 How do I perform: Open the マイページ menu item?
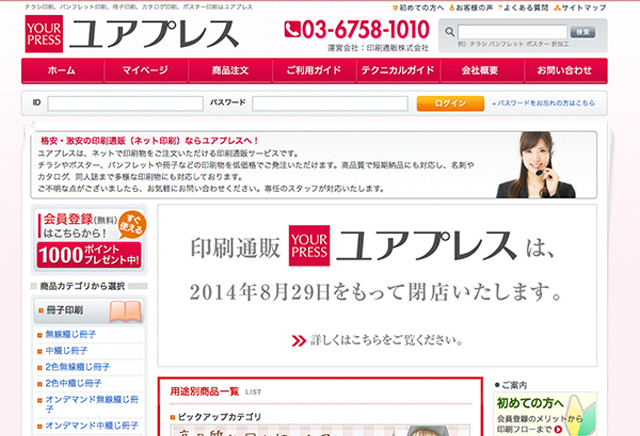pyautogui.click(x=146, y=70)
